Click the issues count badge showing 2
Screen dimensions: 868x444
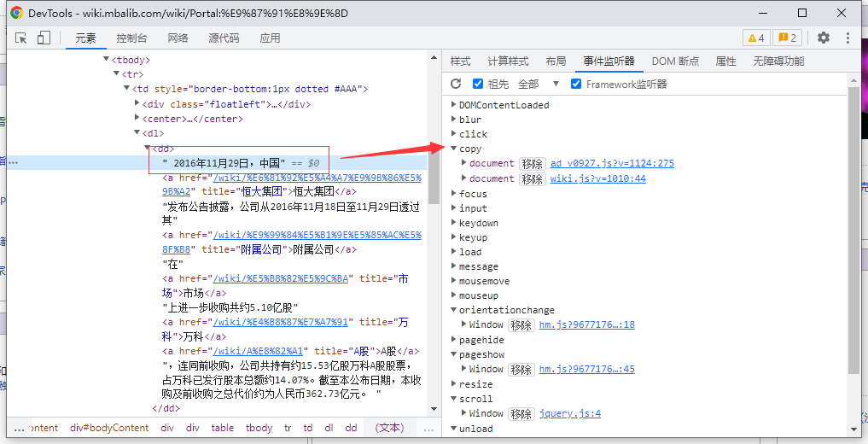(x=787, y=38)
